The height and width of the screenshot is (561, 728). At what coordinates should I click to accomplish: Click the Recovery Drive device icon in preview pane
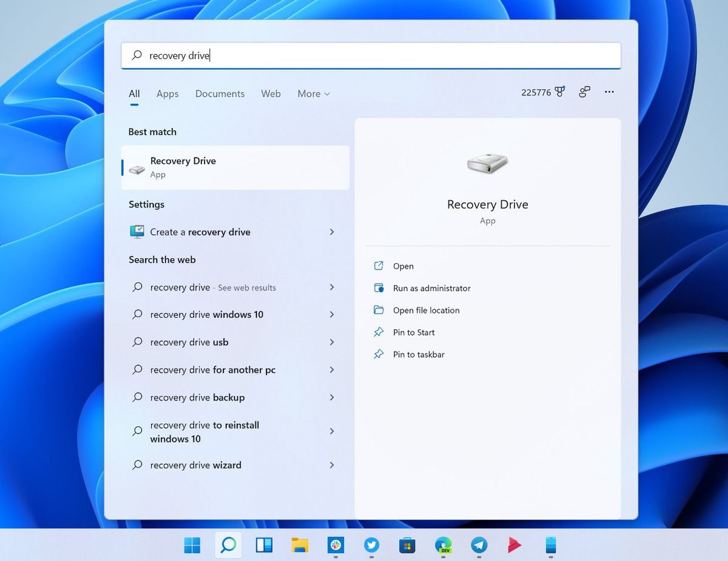pos(487,163)
